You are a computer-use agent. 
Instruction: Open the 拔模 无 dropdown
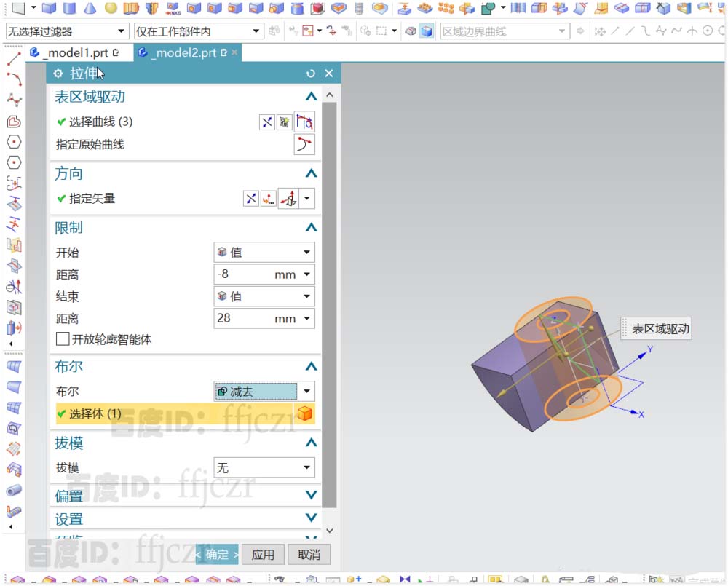pos(264,467)
